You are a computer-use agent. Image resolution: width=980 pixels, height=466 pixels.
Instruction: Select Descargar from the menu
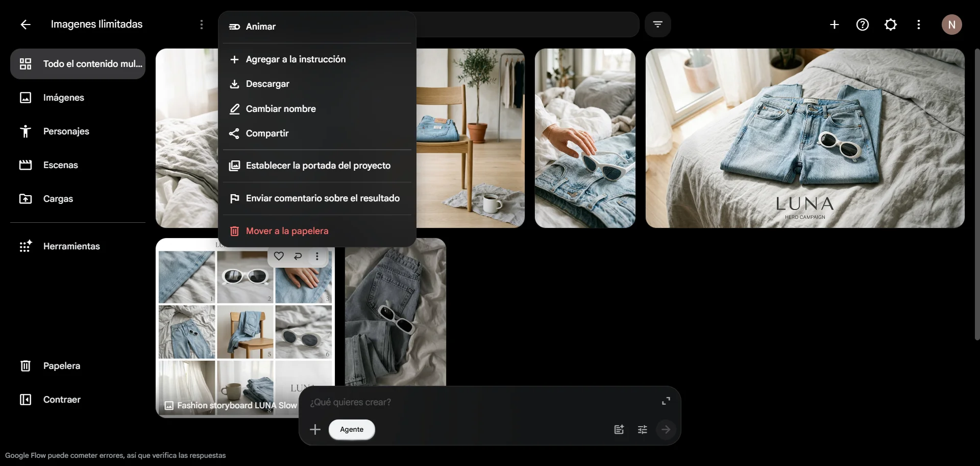point(317,84)
